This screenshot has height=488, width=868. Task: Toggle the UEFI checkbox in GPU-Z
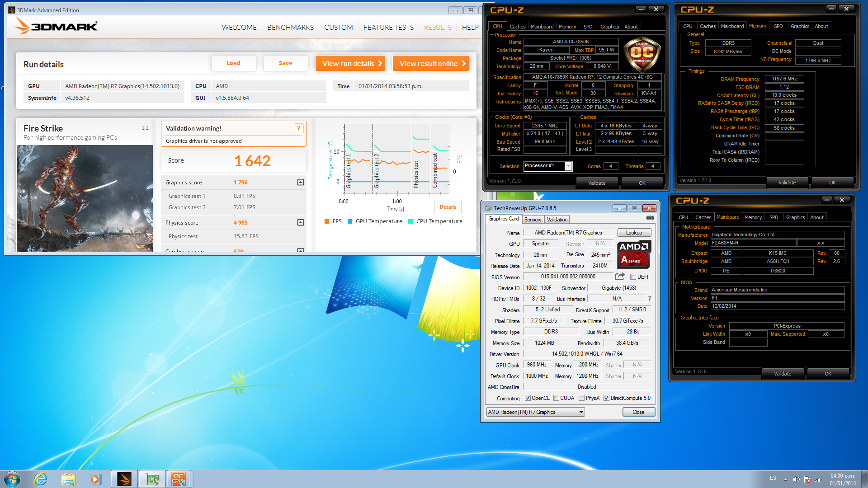(633, 277)
